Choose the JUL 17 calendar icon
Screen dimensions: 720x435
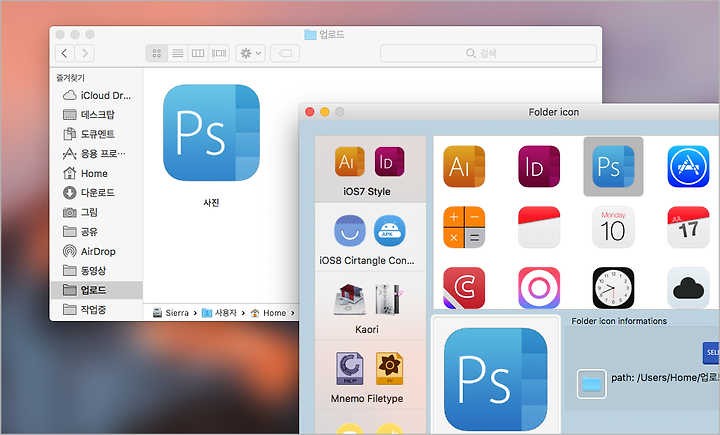pyautogui.click(x=688, y=227)
